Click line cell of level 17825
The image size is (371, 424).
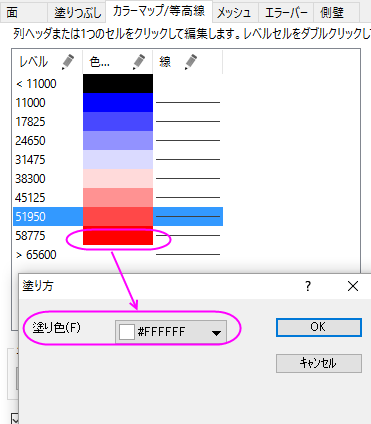coord(188,121)
